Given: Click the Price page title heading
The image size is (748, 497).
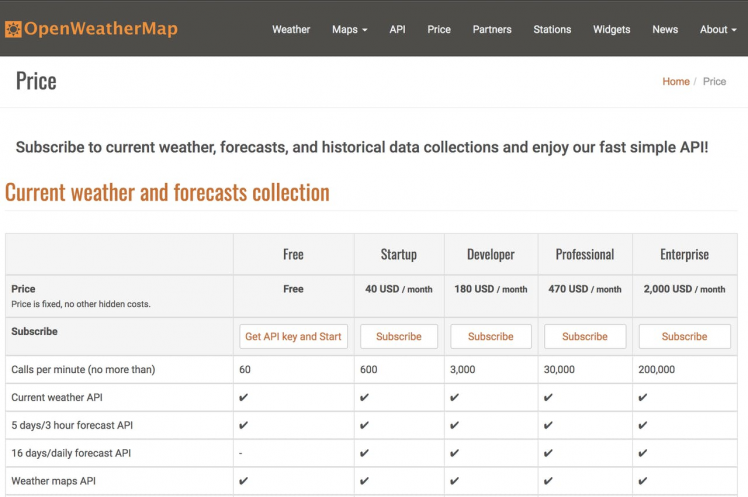Looking at the screenshot, I should pos(36,81).
